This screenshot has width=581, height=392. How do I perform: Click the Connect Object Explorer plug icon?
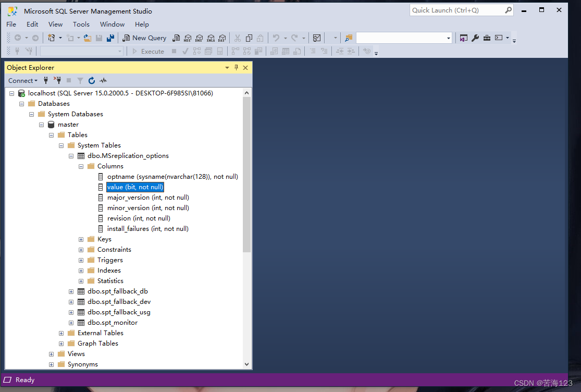point(46,80)
